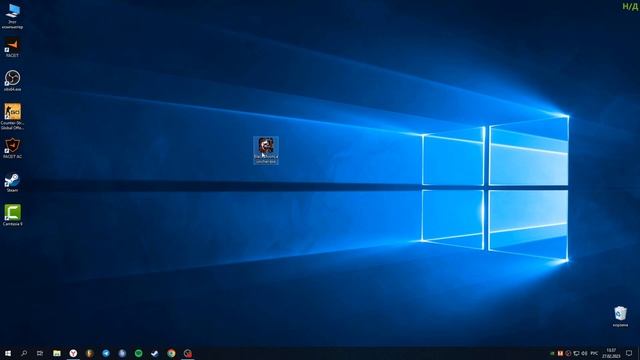The width and height of the screenshot is (640, 360).
Task: Click the highlighted launcher icon in desktop center
Action: (266, 150)
